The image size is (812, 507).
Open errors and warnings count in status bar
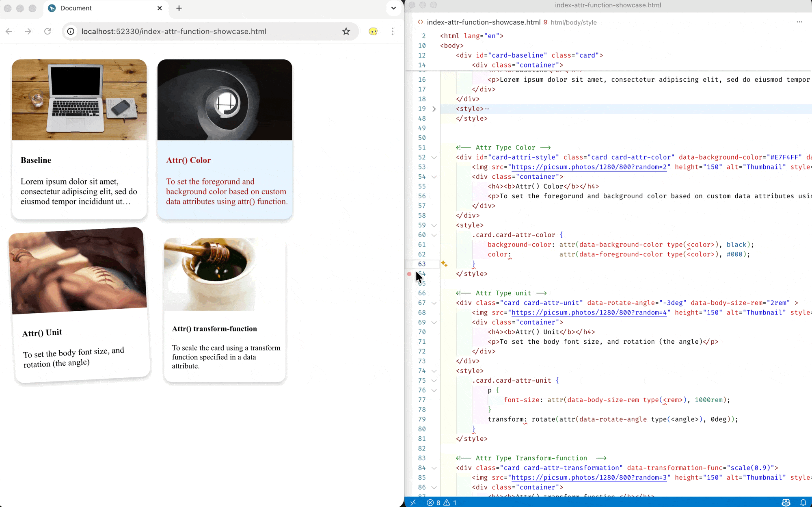[x=442, y=503]
